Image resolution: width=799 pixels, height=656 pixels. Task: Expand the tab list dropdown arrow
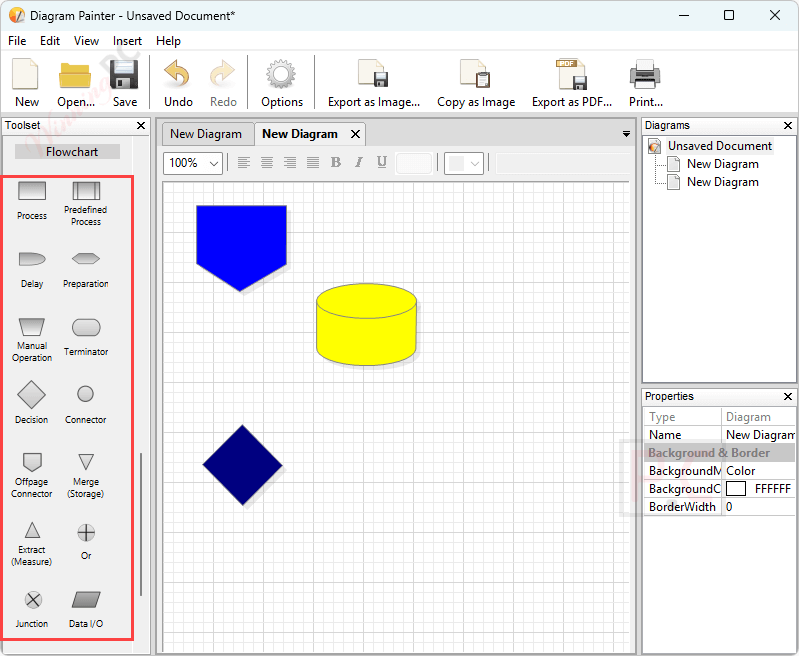[626, 134]
